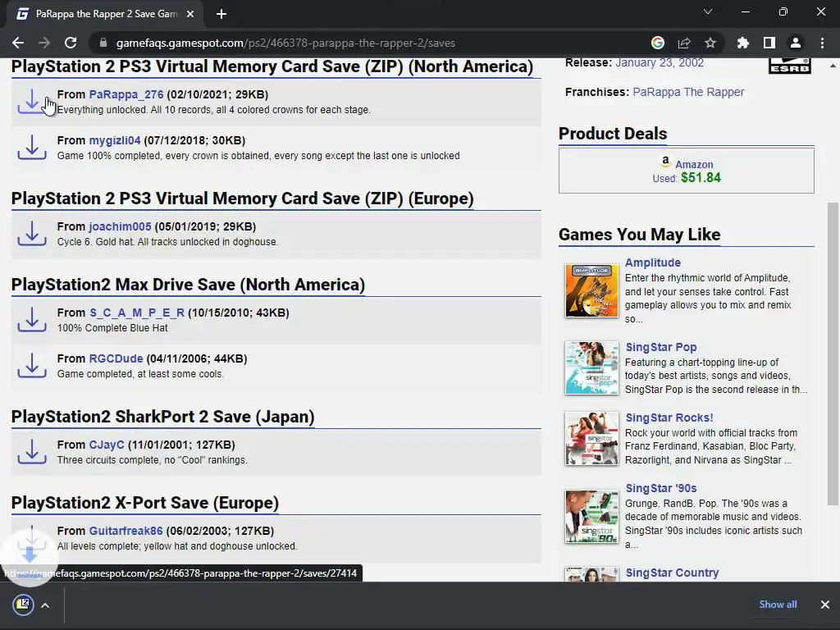Open mygizli04 user profile link
Screen dimensions: 840x630
115,140
